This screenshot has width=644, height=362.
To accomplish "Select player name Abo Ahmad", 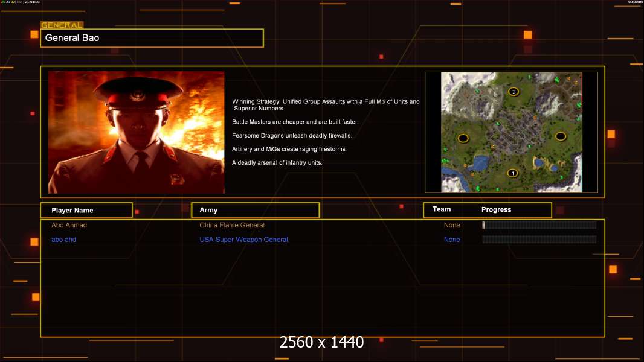I will pyautogui.click(x=69, y=225).
